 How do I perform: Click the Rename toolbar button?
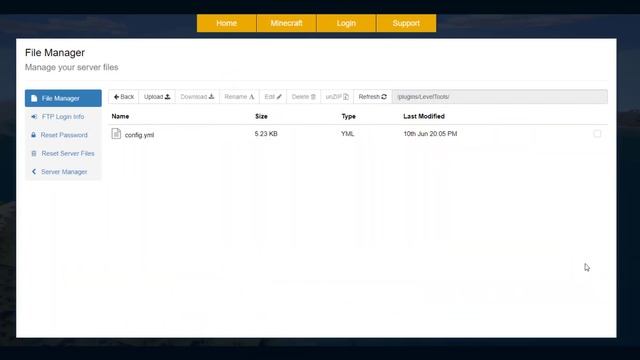point(239,97)
